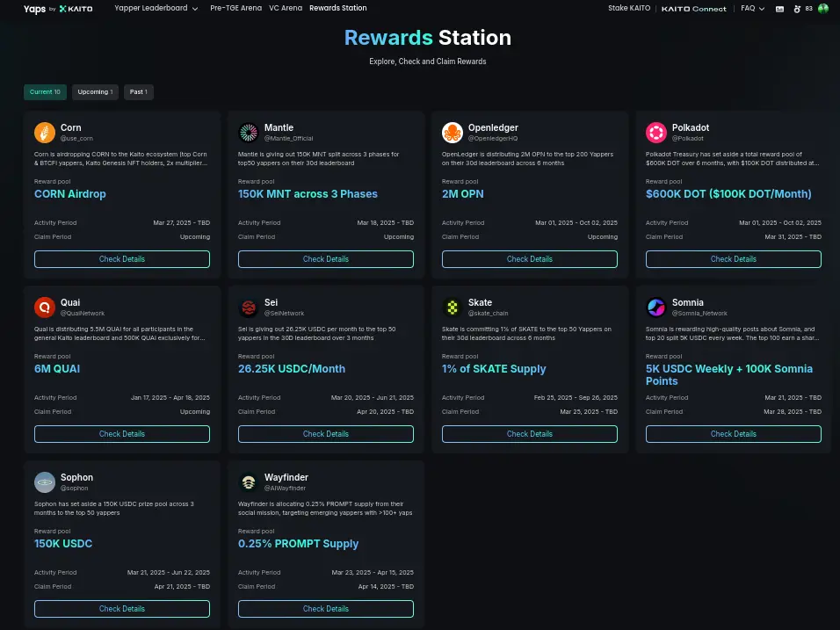Click 0.25% PROMPT Supply text
This screenshot has width=840, height=630.
coord(299,544)
